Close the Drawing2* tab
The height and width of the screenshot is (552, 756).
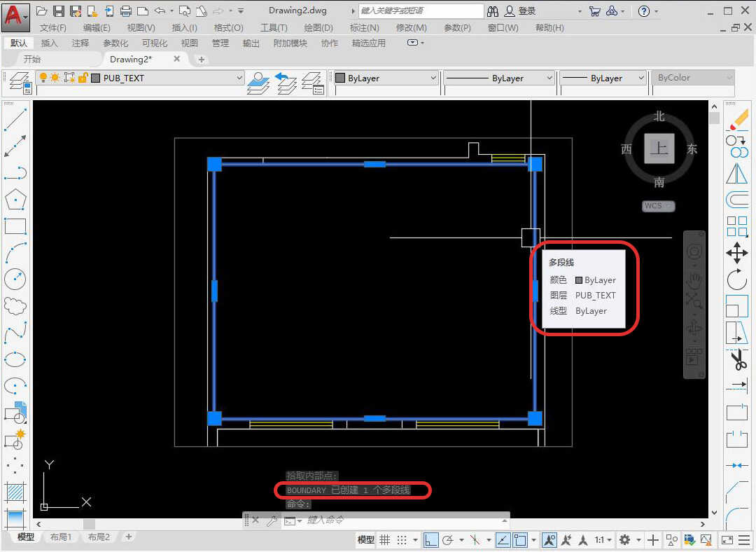click(x=177, y=59)
